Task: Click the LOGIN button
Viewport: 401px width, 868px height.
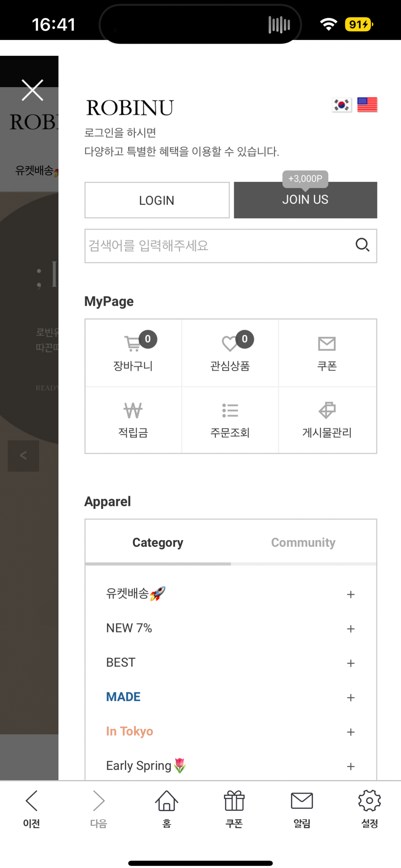Action: pos(157,200)
